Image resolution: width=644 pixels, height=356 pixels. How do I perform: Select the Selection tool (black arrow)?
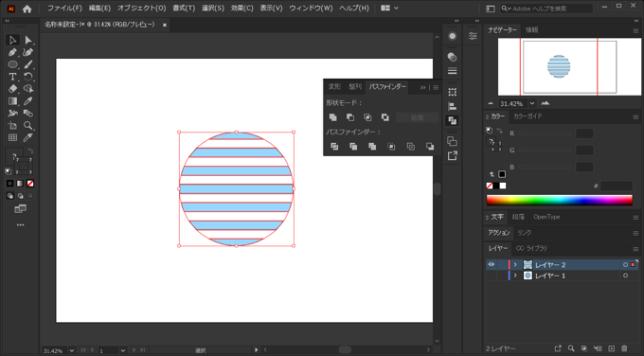pos(12,40)
